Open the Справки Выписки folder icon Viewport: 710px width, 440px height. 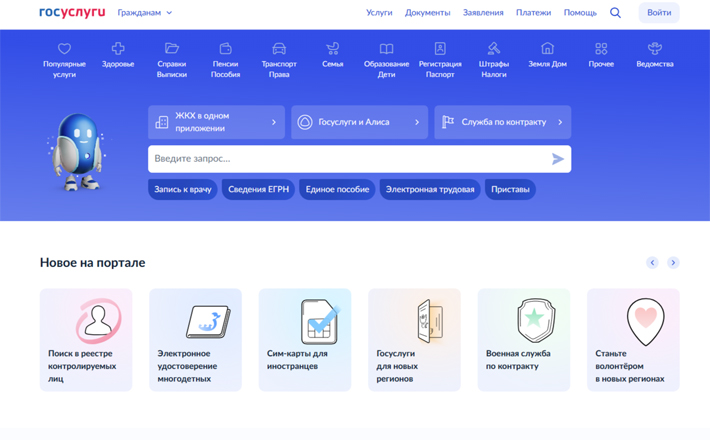172,48
